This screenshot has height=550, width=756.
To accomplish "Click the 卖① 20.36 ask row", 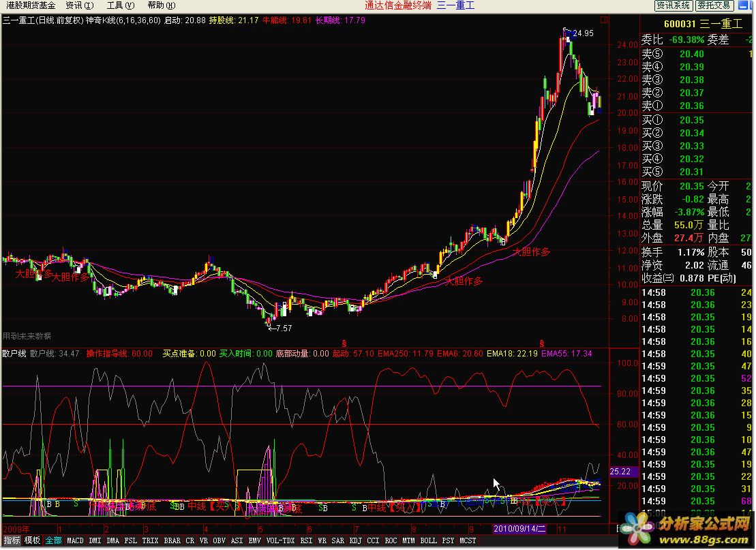I will 673,106.
